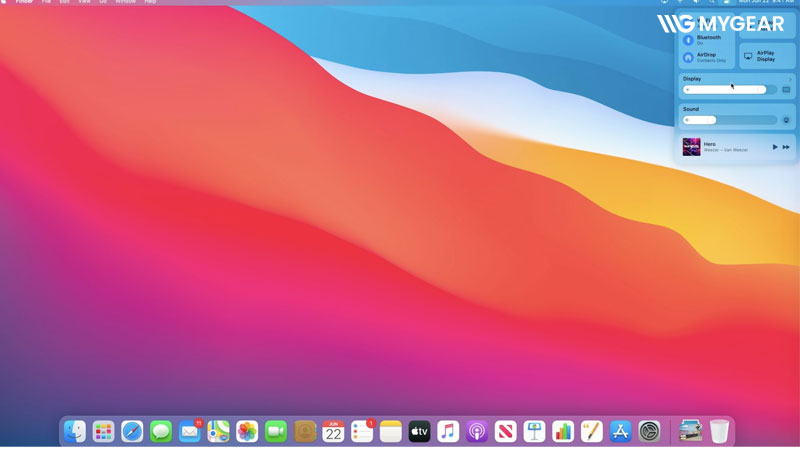Launch Pages from the Dock
This screenshot has height=450, width=800.
click(592, 432)
